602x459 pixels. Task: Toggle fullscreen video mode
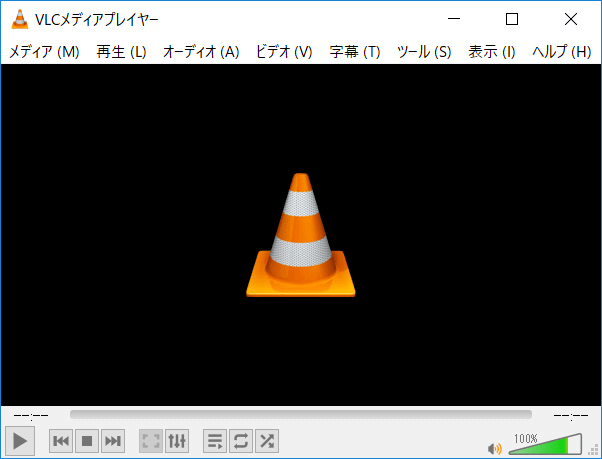click(x=151, y=441)
